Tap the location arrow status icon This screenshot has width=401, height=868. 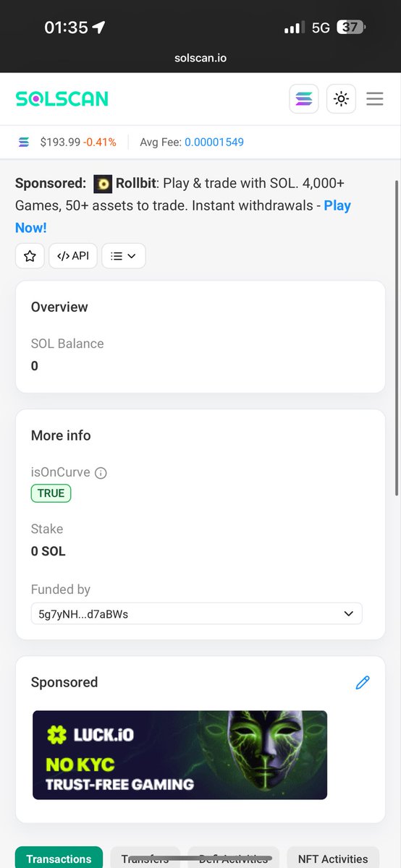click(99, 27)
